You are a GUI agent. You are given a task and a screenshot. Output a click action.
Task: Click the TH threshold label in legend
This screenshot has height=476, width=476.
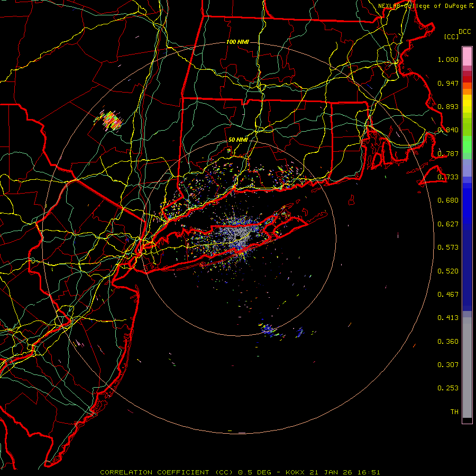[454, 412]
